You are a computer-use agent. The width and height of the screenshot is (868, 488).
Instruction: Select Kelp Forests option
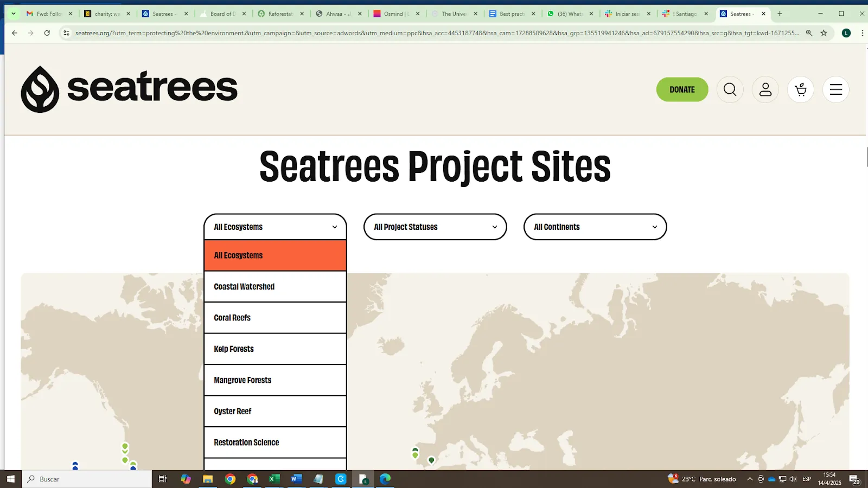click(x=275, y=349)
